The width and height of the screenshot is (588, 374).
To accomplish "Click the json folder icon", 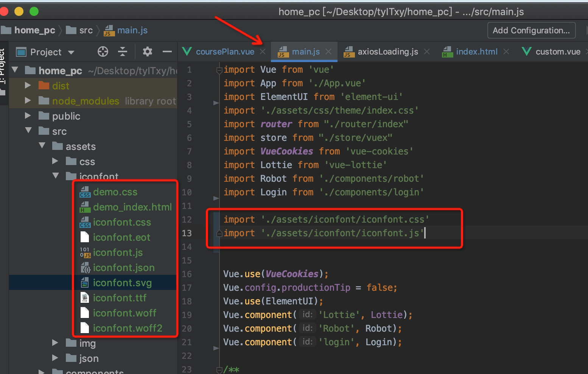I will coord(71,358).
